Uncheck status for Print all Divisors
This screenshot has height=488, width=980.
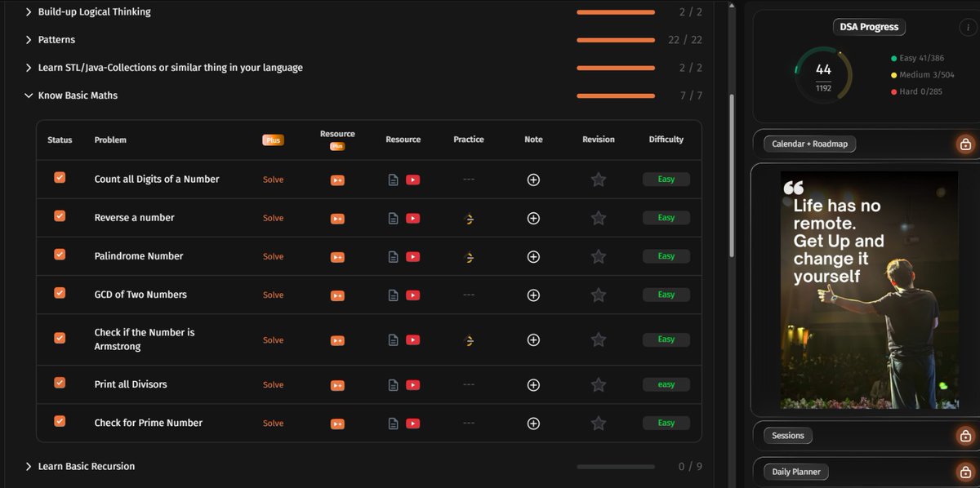point(60,382)
